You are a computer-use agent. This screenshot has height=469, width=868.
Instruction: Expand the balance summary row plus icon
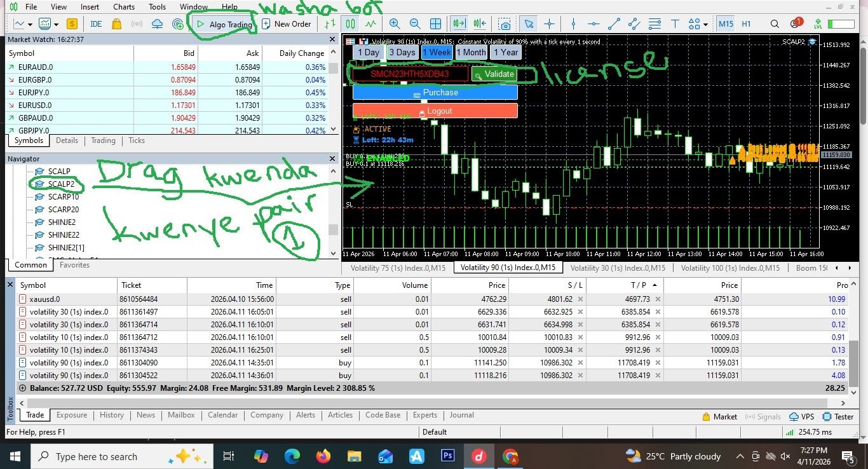tap(23, 388)
